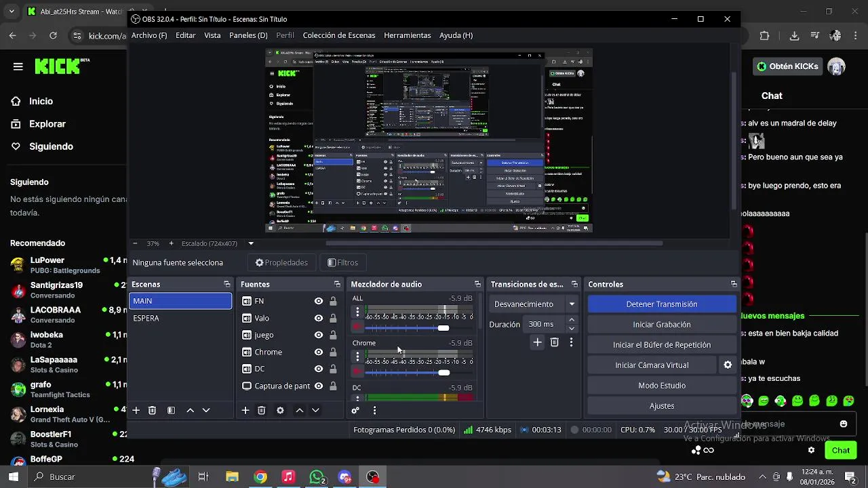Image resolution: width=868 pixels, height=488 pixels.
Task: Add a new scene in Escenas panel
Action: (x=136, y=410)
